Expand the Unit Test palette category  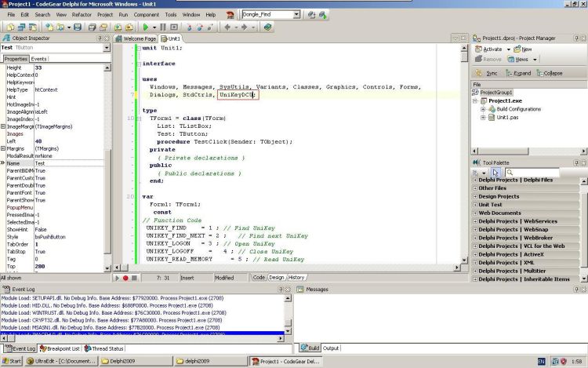click(475, 205)
